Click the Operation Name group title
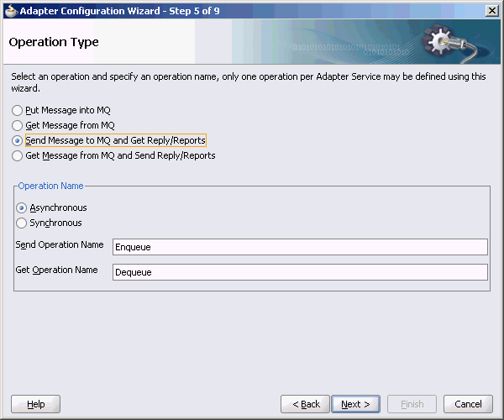504x420 pixels. point(50,186)
